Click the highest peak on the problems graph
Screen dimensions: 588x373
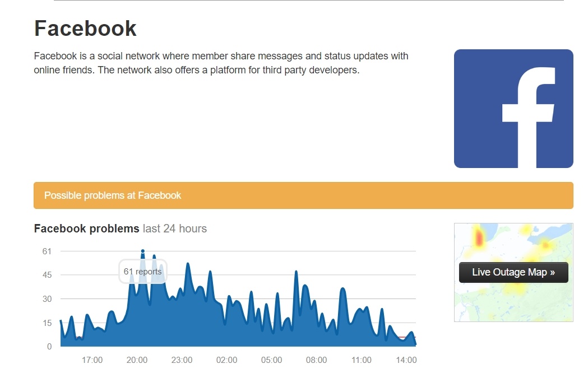coord(142,251)
